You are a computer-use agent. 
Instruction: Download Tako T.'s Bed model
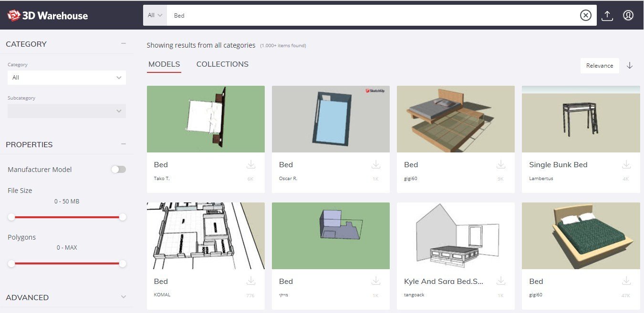click(x=251, y=165)
